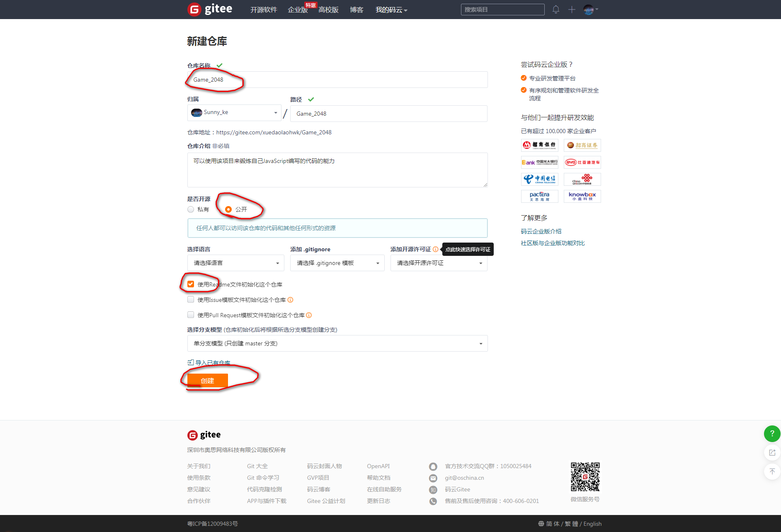This screenshot has width=781, height=532.
Task: Click the 路径 input field
Action: pyautogui.click(x=389, y=114)
